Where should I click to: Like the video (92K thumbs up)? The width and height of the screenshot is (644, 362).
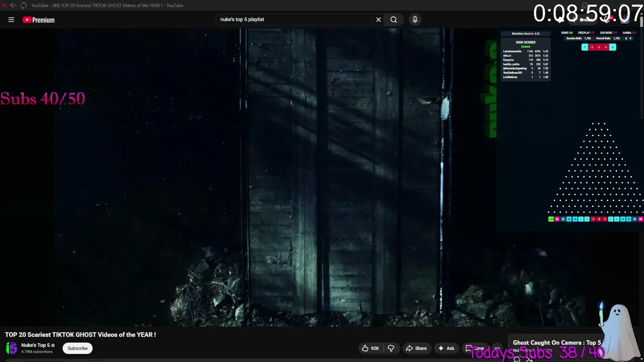point(371,348)
